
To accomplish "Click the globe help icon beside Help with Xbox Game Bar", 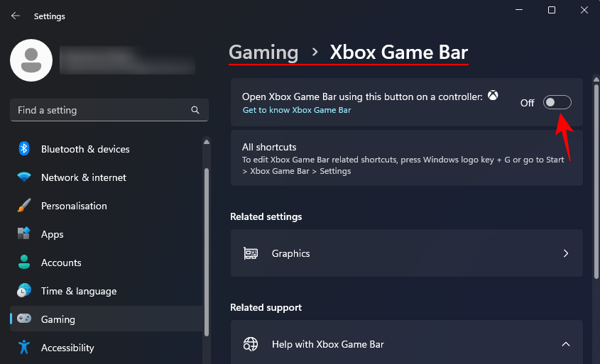I will pos(251,344).
